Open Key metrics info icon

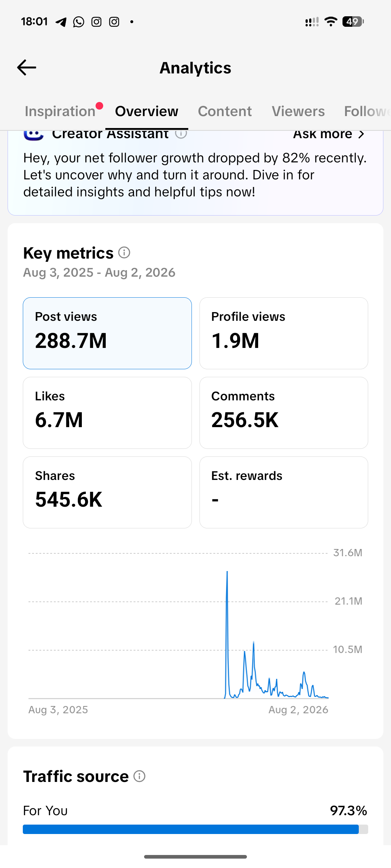point(124,252)
